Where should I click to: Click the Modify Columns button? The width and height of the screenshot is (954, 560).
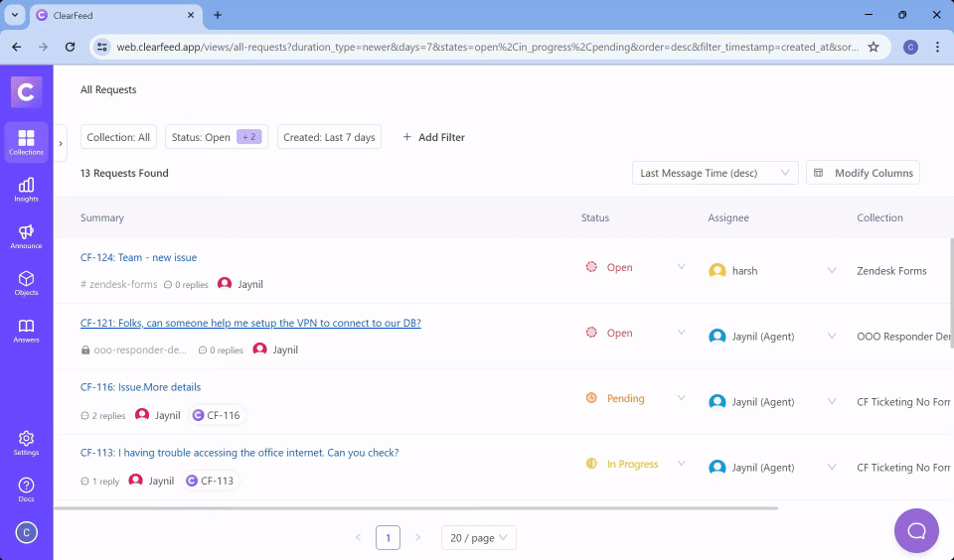(863, 173)
